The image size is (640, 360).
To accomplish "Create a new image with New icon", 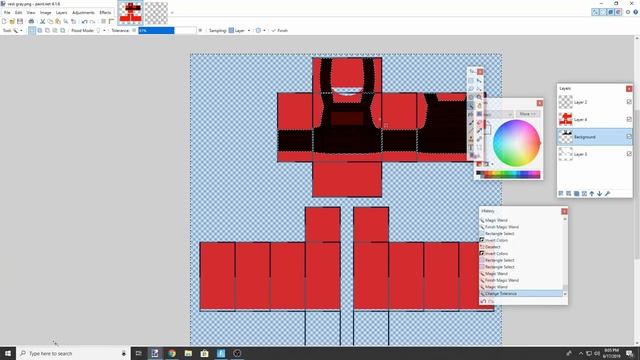I will tap(4, 21).
